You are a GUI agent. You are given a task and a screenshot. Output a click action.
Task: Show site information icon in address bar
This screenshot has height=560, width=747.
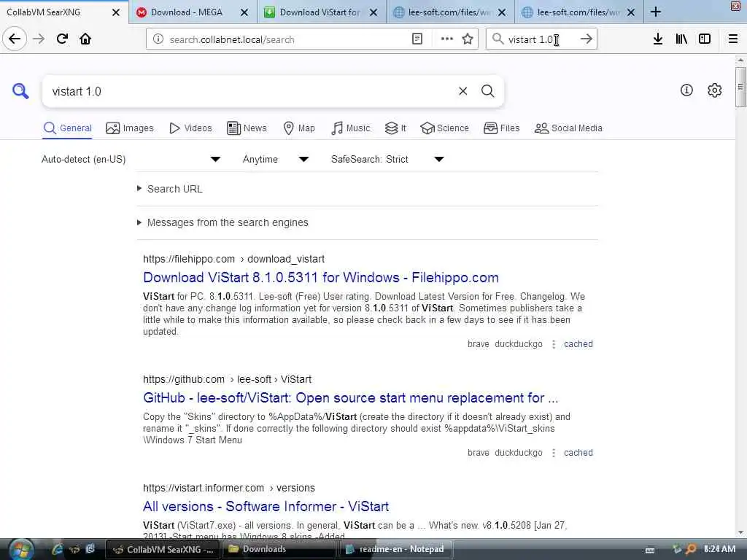(x=158, y=39)
